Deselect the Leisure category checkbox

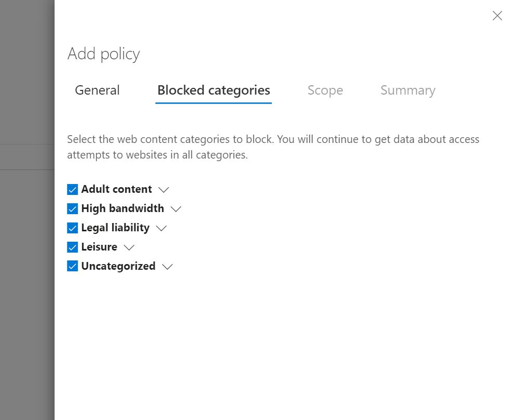[73, 247]
